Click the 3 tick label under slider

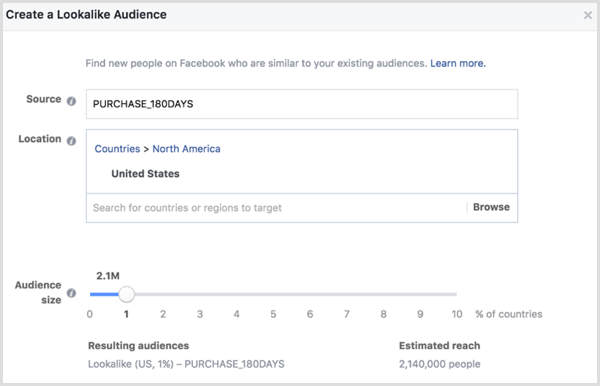200,314
